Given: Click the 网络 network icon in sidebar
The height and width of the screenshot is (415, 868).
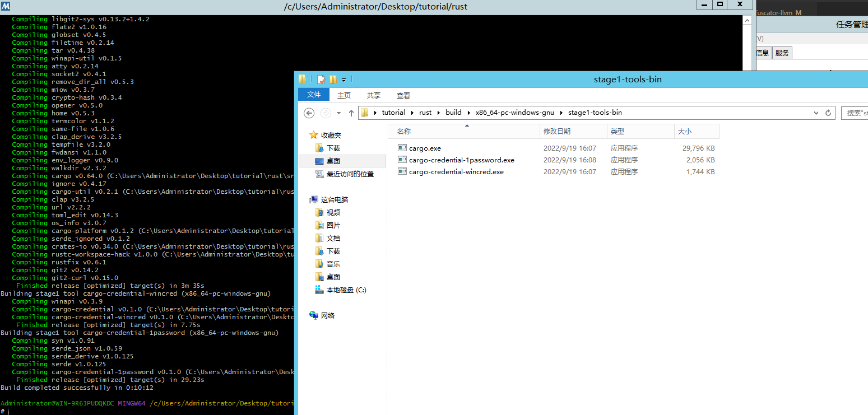Looking at the screenshot, I should pos(314,315).
